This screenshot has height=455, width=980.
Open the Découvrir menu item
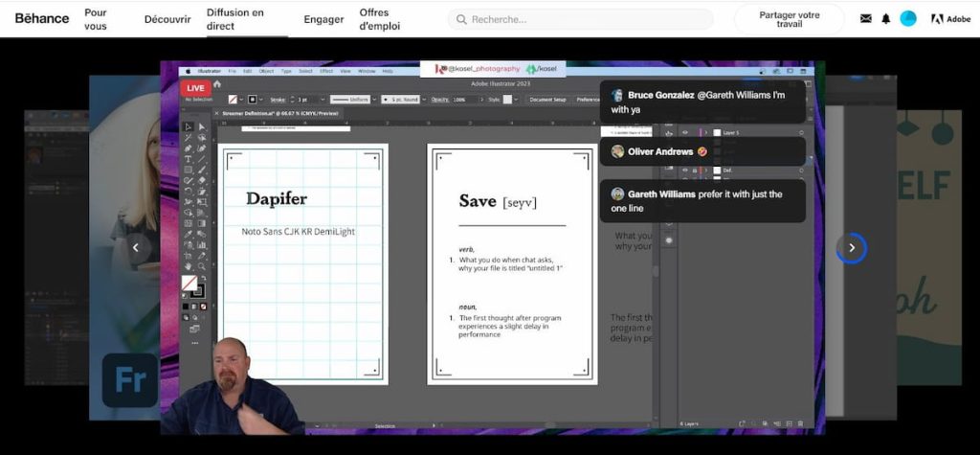[x=167, y=19]
